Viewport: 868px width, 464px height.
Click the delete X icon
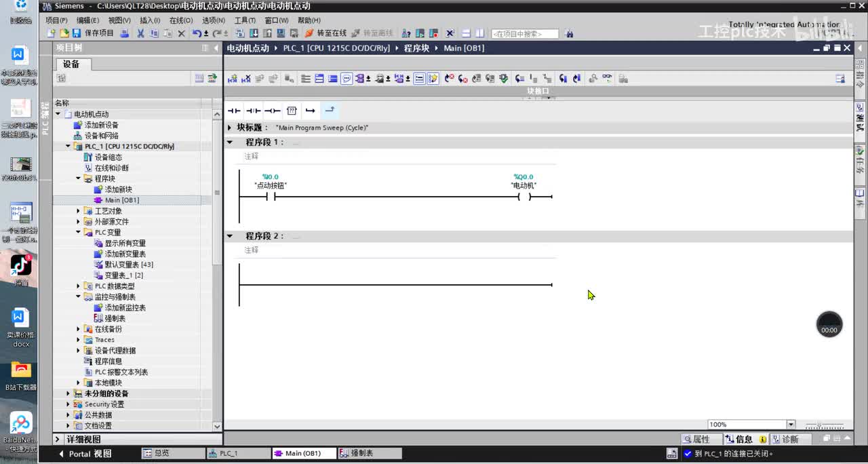[x=181, y=33]
